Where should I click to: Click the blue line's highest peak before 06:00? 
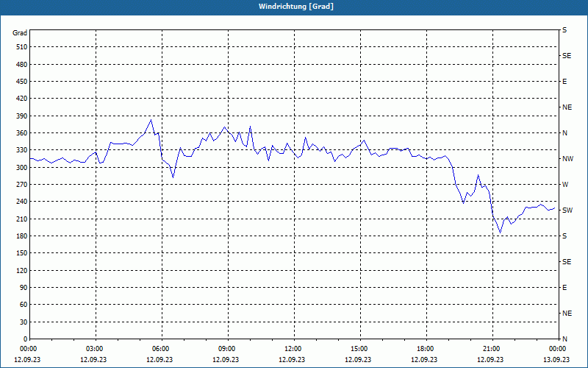pyautogui.click(x=151, y=120)
